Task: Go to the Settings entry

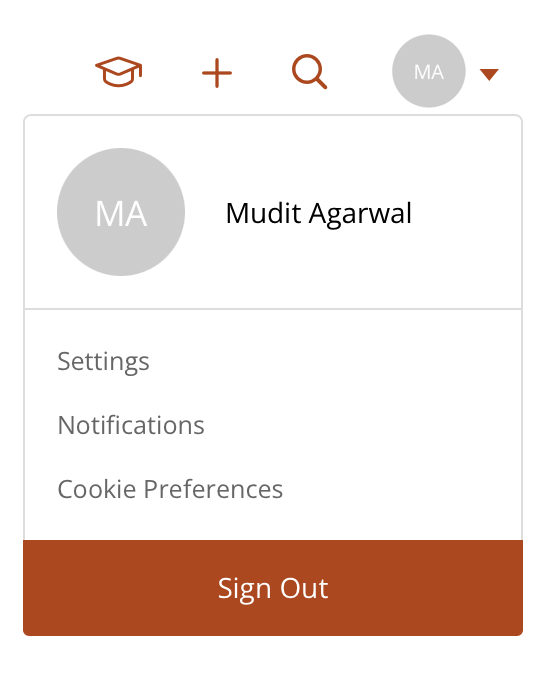Action: pos(103,361)
